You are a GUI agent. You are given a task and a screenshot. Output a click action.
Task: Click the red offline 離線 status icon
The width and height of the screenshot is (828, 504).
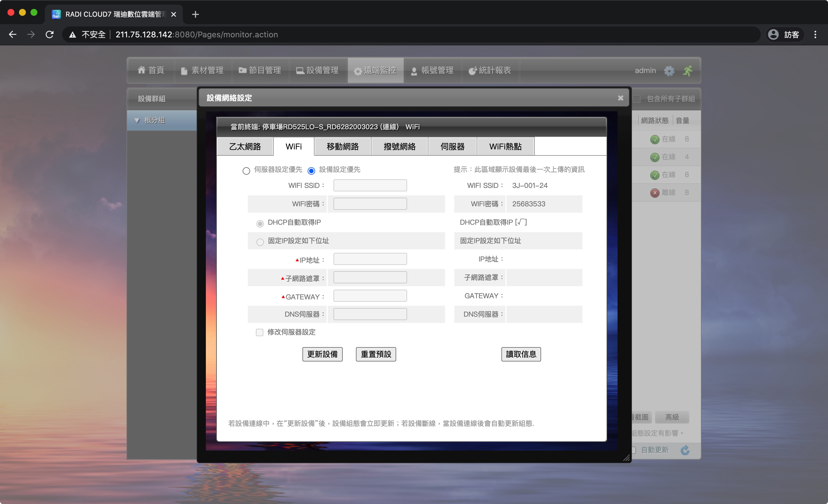coord(654,193)
